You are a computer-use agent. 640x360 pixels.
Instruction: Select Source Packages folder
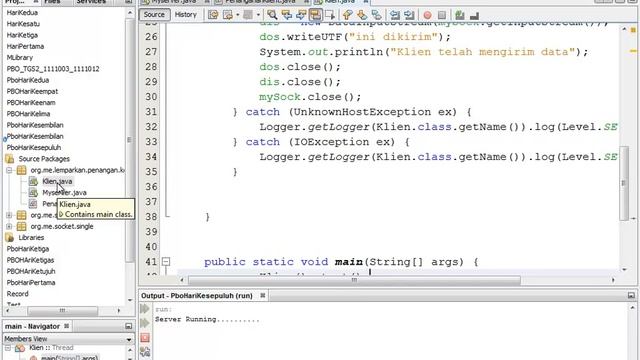pos(44,159)
